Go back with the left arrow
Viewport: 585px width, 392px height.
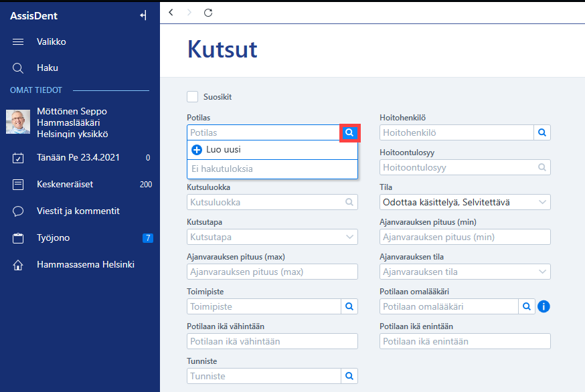click(x=171, y=13)
